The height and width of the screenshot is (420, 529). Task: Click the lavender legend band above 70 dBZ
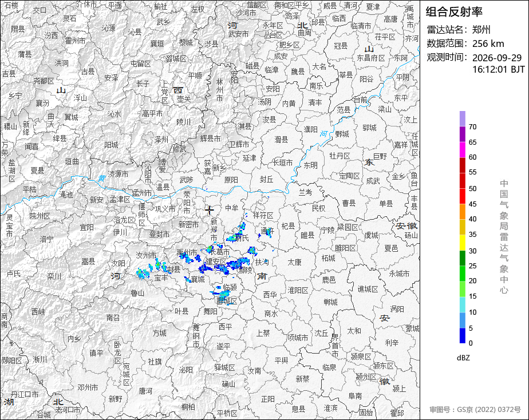pos(462,118)
